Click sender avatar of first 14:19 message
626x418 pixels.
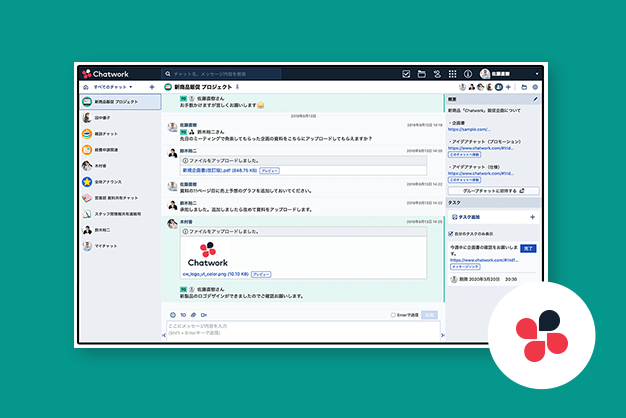[172, 127]
